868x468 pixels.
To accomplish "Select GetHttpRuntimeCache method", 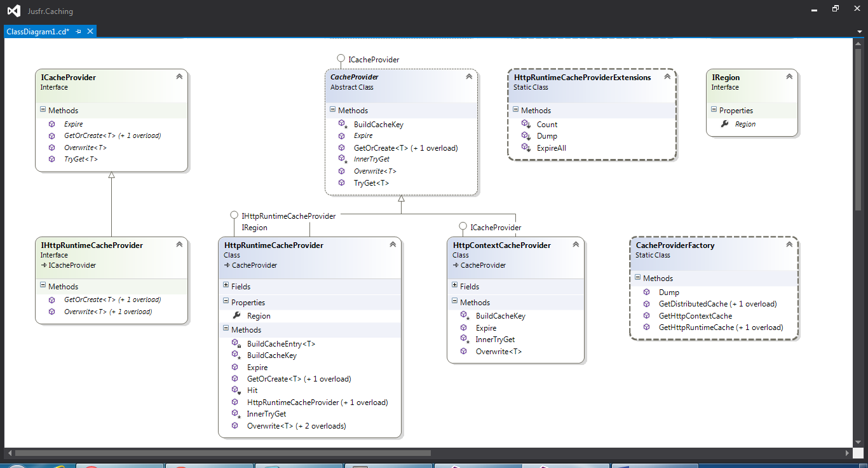I will [x=721, y=327].
